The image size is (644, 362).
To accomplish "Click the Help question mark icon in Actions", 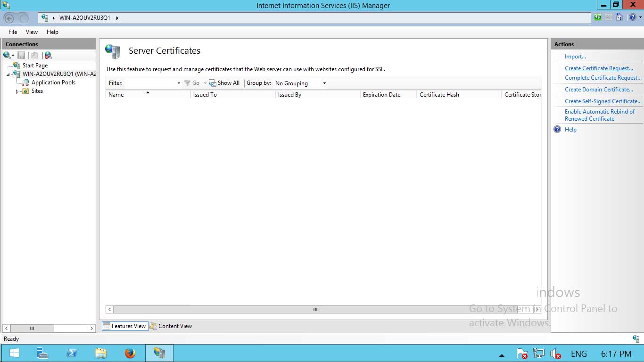I will pyautogui.click(x=557, y=129).
